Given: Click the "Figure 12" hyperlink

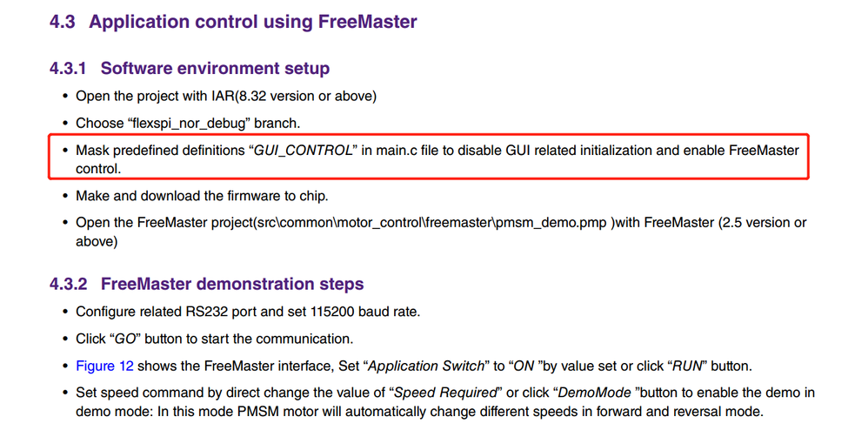Looking at the screenshot, I should click(104, 366).
